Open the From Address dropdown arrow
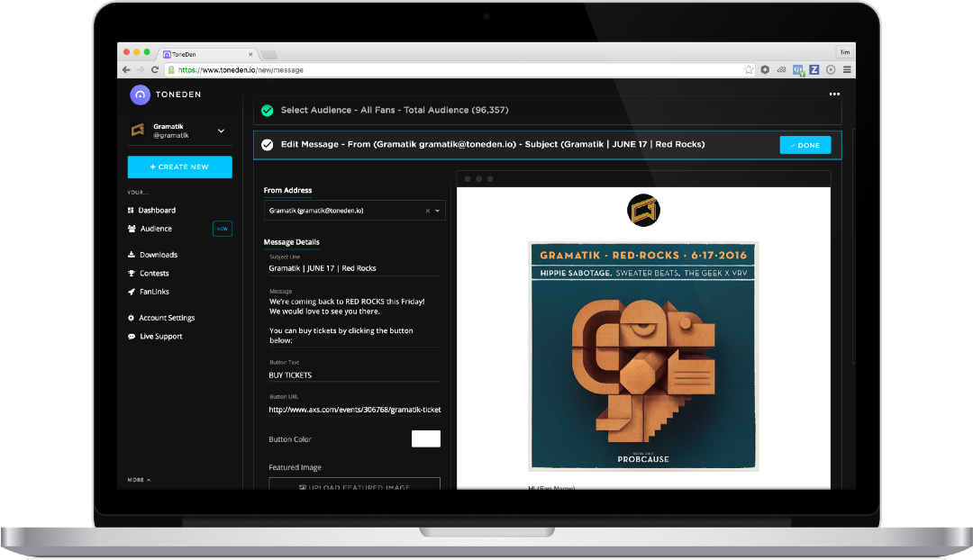 coord(438,211)
